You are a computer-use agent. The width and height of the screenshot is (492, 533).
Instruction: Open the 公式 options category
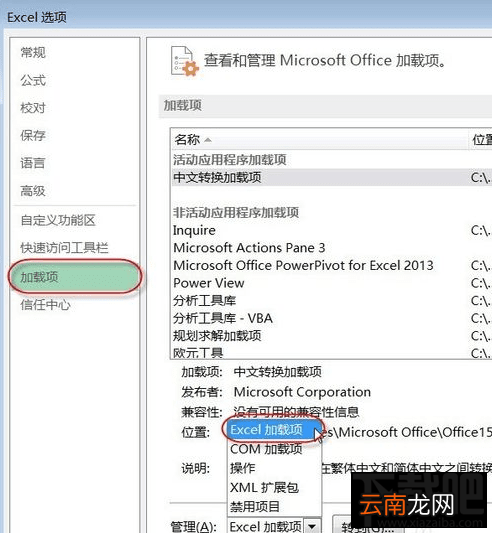[33, 81]
